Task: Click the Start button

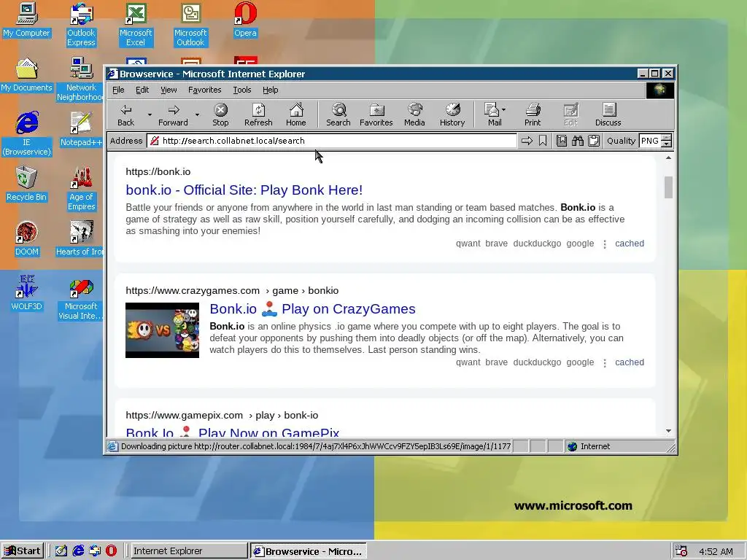Action: (x=23, y=551)
